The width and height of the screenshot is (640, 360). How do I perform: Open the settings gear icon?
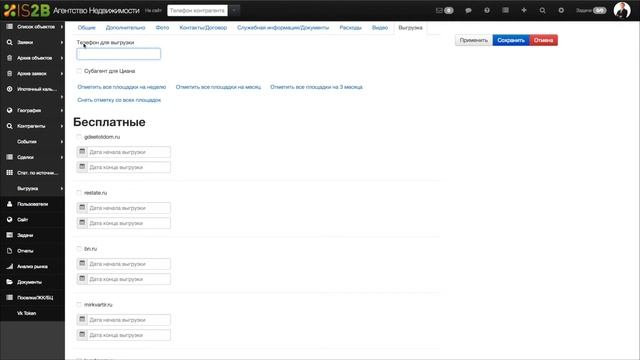(x=561, y=11)
